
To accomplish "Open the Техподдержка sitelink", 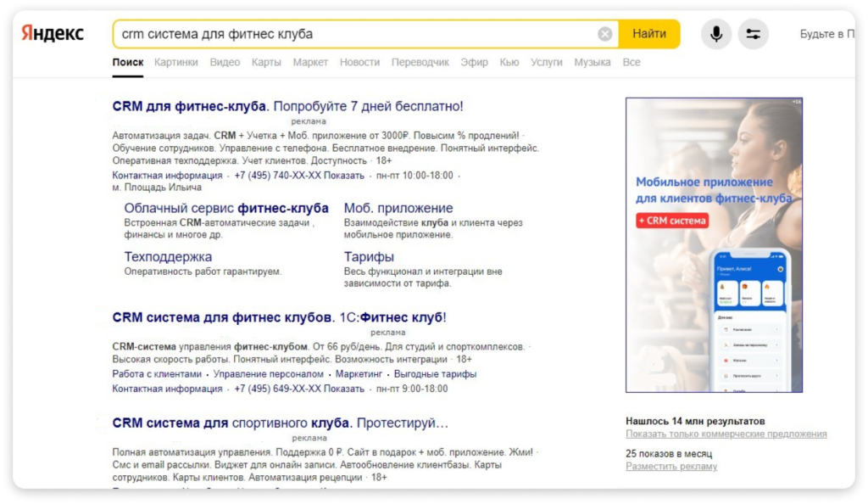I will [x=168, y=257].
